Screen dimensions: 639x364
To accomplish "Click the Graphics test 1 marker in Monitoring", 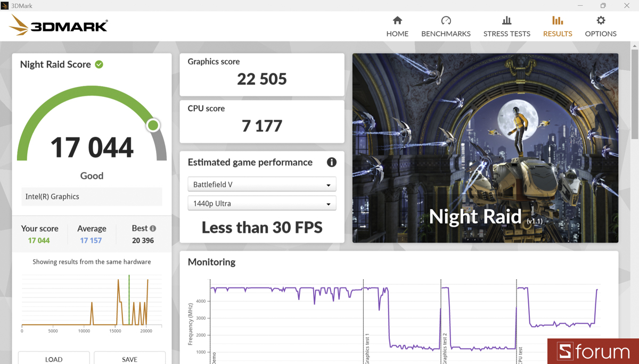I will 367,349.
